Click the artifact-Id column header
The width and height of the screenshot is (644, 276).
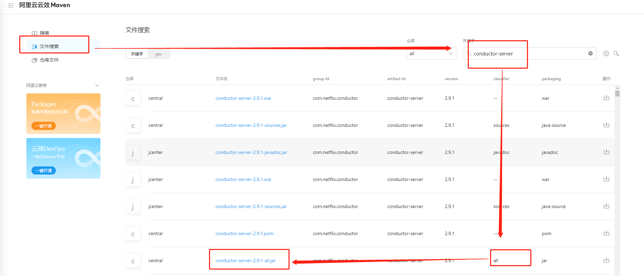pos(396,79)
